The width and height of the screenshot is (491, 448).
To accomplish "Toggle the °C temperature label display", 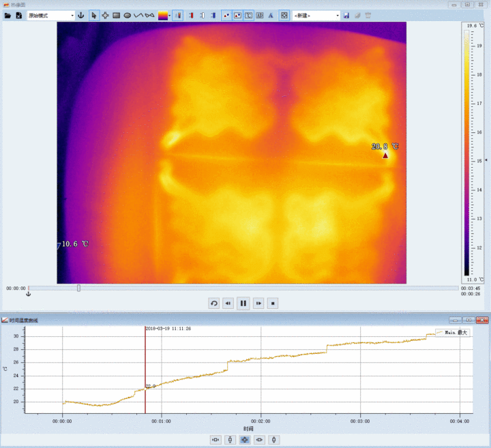I will coord(249,15).
